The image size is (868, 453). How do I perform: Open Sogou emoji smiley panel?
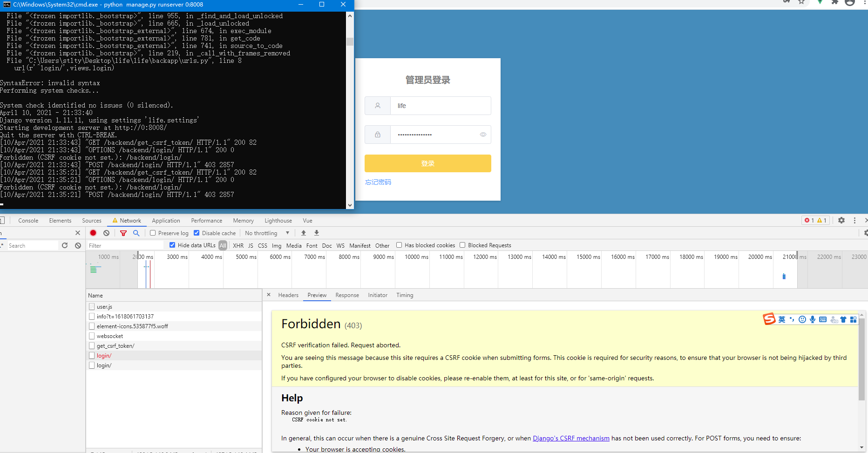pos(802,319)
